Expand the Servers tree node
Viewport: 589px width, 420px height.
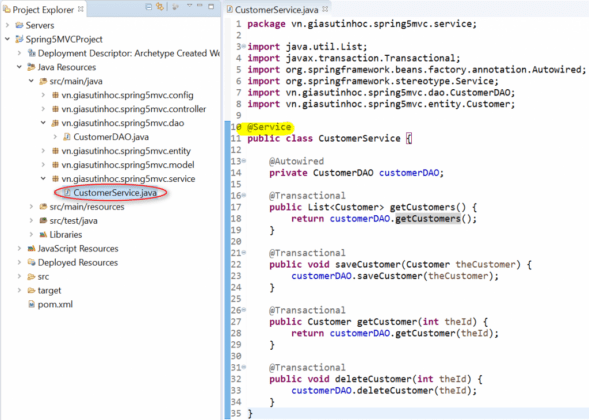[8, 25]
